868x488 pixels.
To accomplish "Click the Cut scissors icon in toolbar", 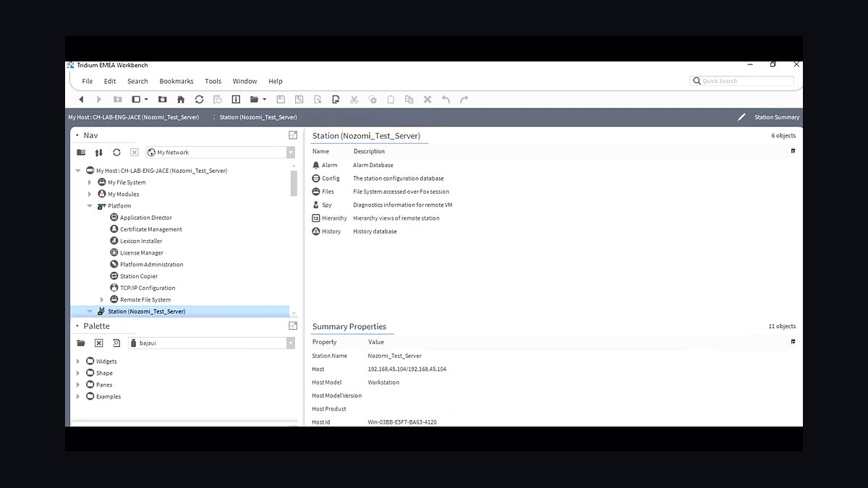I will [354, 99].
